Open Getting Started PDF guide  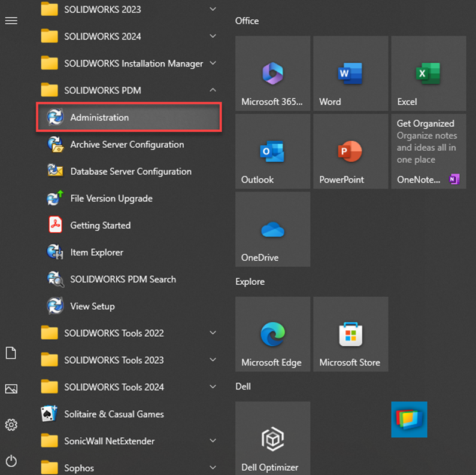pos(129,226)
